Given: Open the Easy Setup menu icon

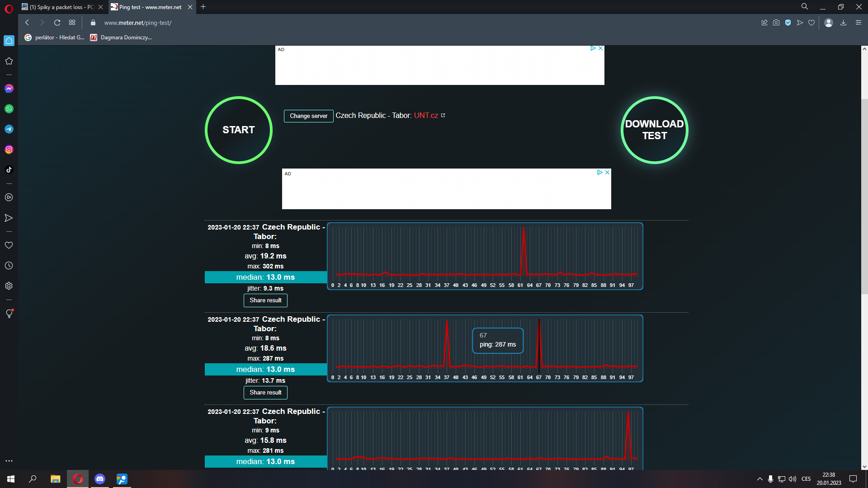Looking at the screenshot, I should pos(859,23).
